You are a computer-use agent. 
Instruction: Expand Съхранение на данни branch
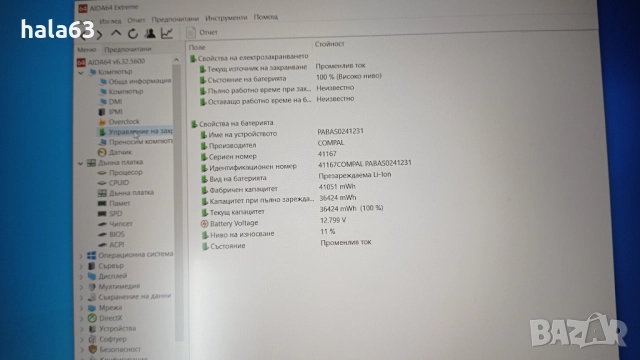[x=82, y=298]
